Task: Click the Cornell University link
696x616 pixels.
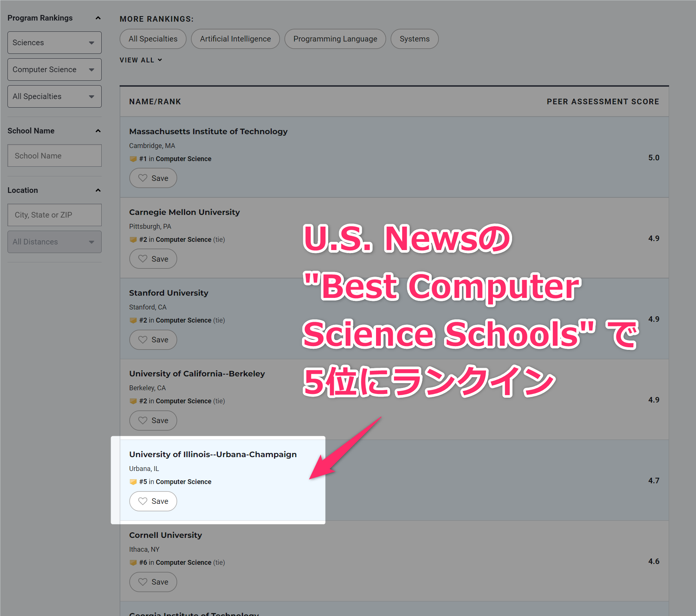Action: point(166,535)
